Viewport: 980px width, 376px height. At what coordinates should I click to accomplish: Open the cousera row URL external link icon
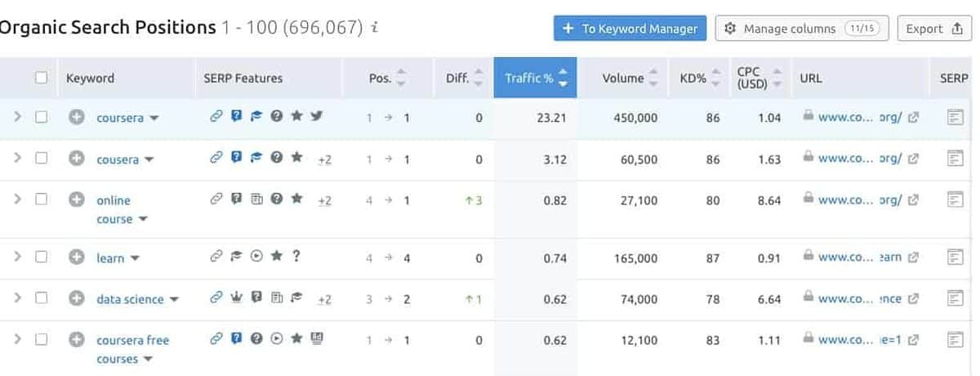914,159
